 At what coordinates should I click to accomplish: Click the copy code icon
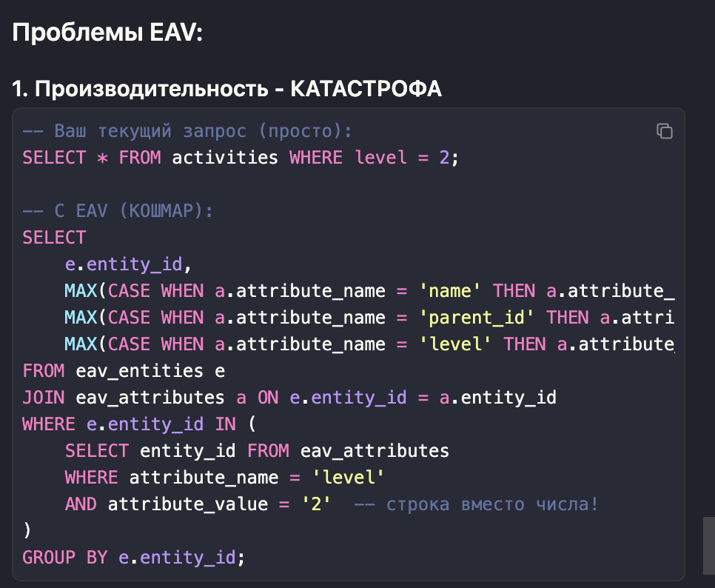point(664,131)
